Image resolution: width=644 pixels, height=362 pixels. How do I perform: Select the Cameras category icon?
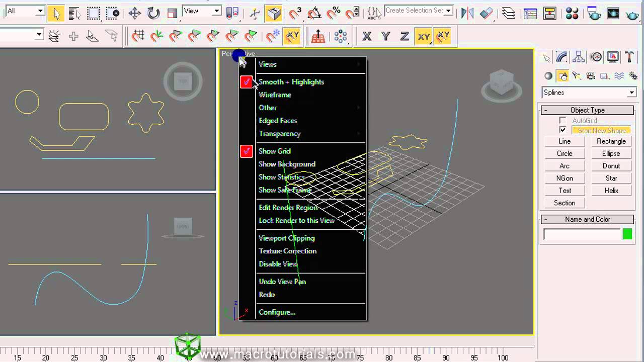(x=591, y=76)
